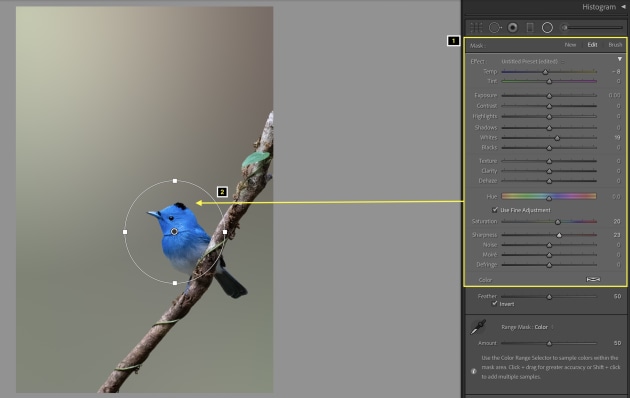Viewport: 630px width, 398px height.
Task: Click the Texture slider handle
Action: [549, 161]
